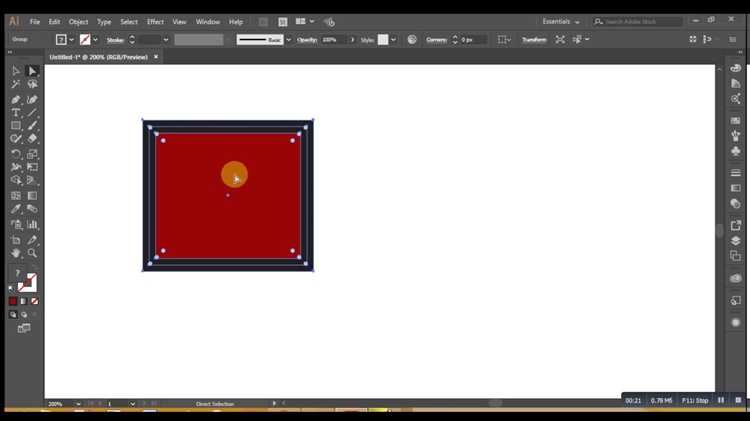Click the Transform button in control bar

click(534, 40)
